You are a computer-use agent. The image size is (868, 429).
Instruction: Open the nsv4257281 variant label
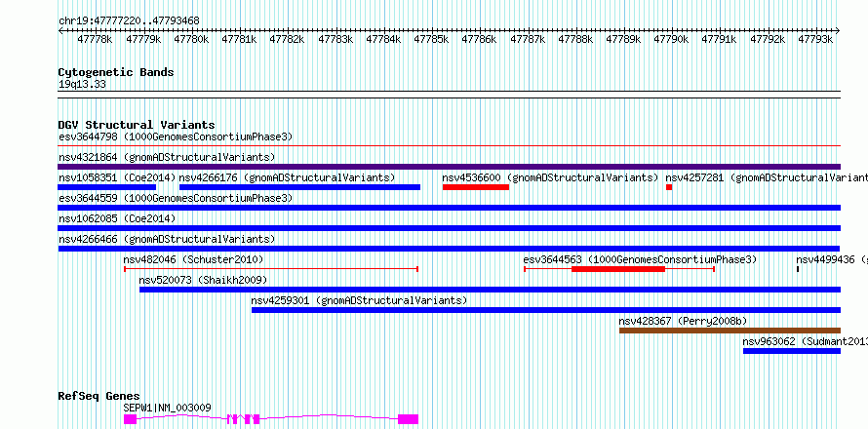(x=767, y=177)
